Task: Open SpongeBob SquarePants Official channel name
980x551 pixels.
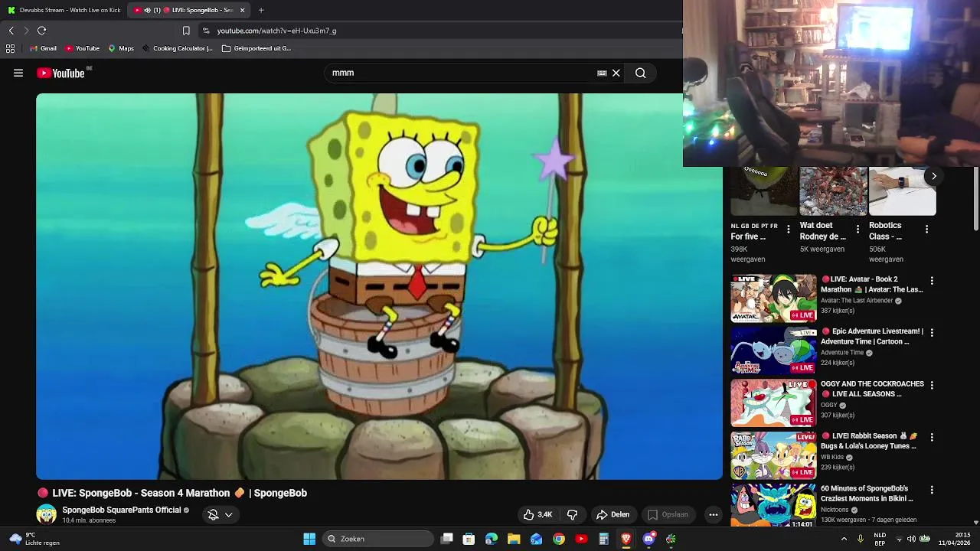Action: tap(121, 510)
